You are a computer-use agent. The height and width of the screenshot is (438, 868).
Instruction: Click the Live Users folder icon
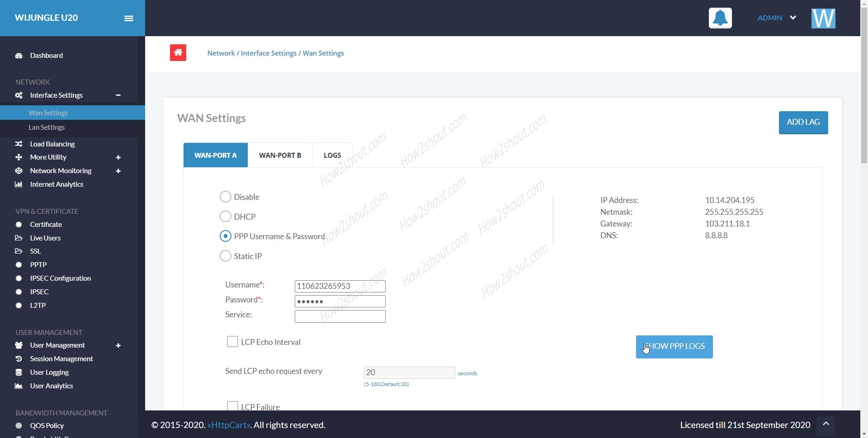coord(19,238)
